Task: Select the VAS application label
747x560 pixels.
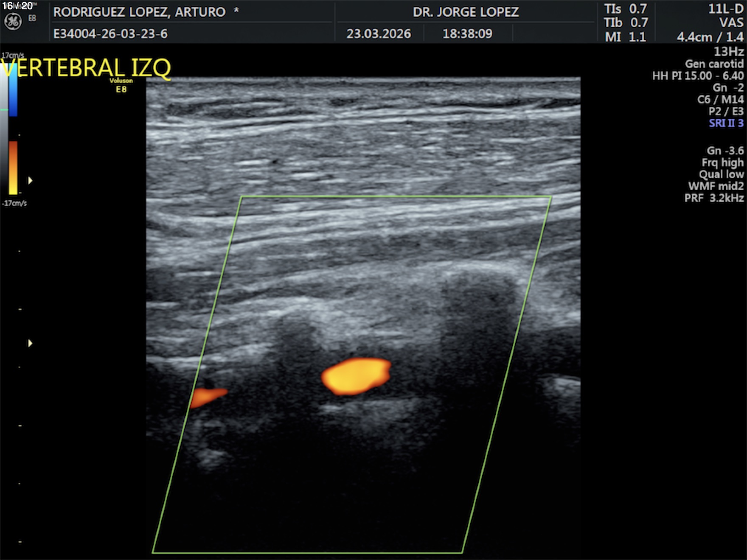Action: point(731,23)
